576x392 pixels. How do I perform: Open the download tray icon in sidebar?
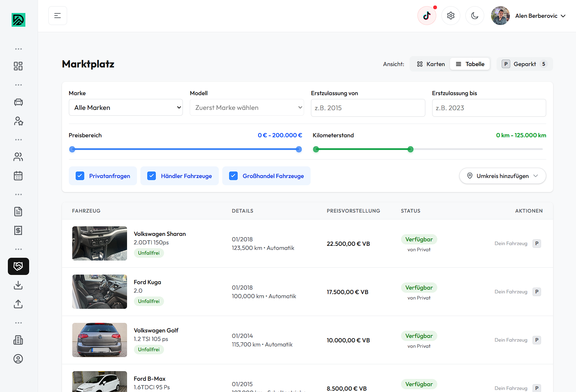[x=18, y=285]
